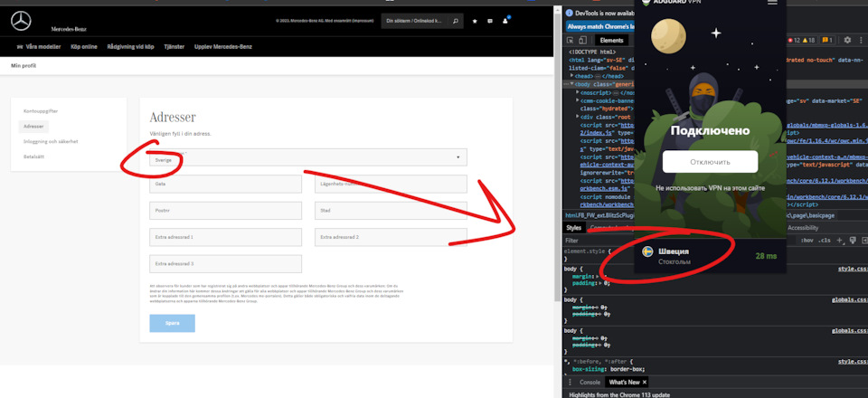
Task: Click Не использовать VPN на этом сайте
Action: tap(711, 188)
